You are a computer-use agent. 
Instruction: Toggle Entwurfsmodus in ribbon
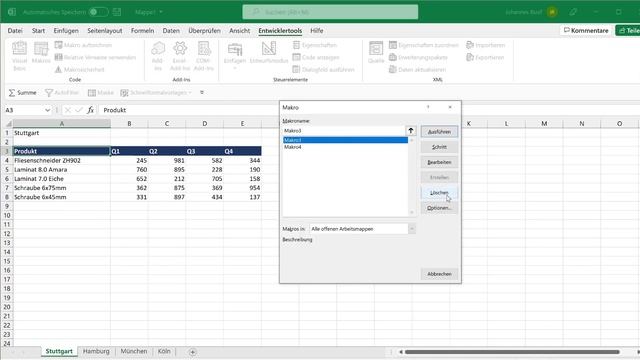click(269, 52)
